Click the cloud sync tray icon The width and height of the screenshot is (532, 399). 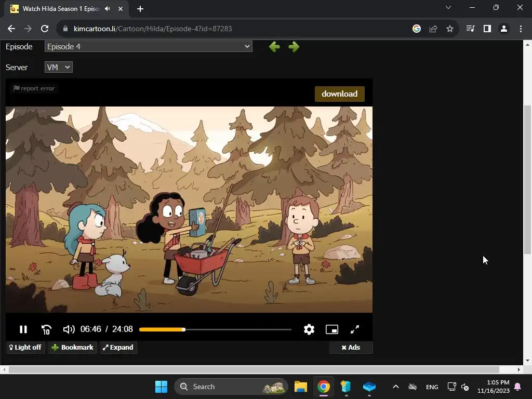click(x=413, y=387)
